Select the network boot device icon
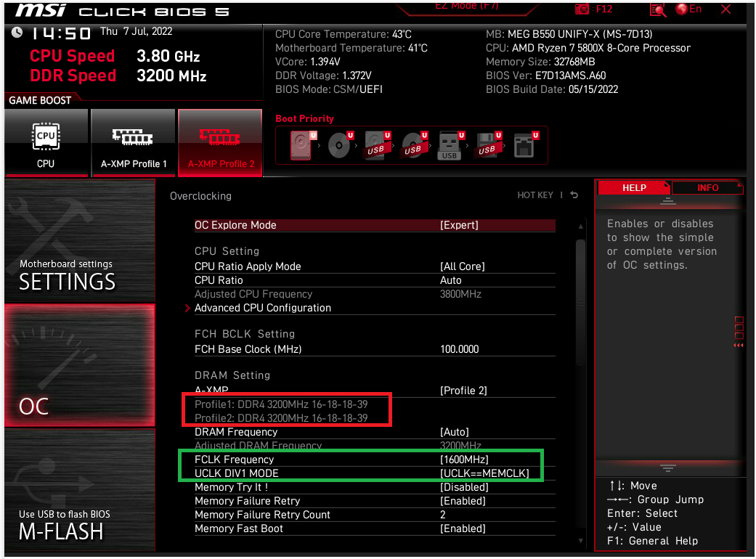Image resolution: width=756 pixels, height=559 pixels. (524, 145)
